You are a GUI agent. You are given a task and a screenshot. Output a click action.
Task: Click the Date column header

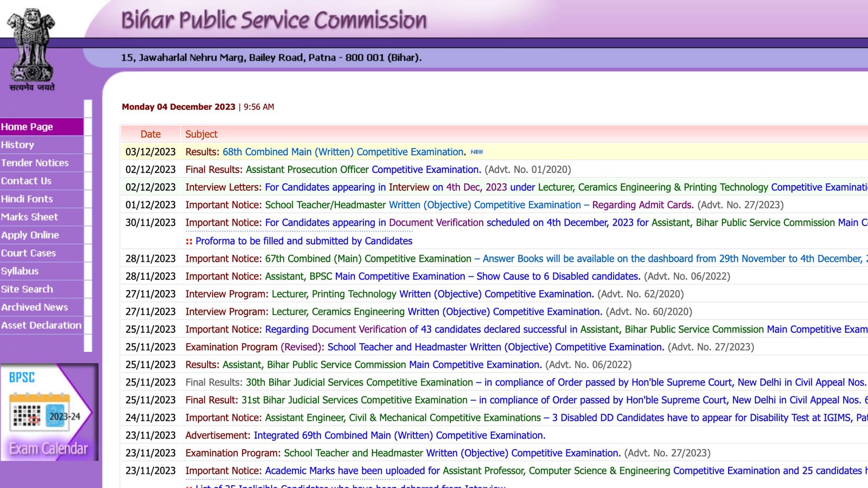tap(151, 134)
